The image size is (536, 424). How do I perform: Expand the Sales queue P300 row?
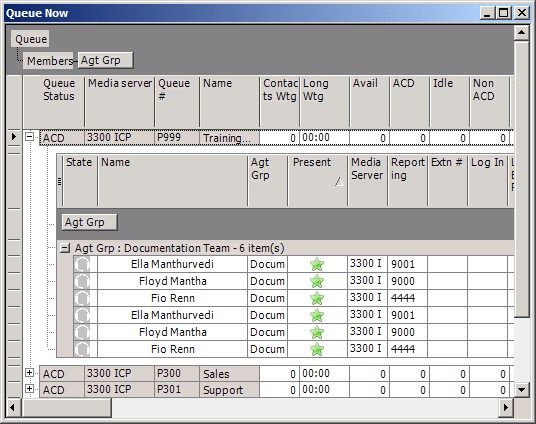(30, 373)
